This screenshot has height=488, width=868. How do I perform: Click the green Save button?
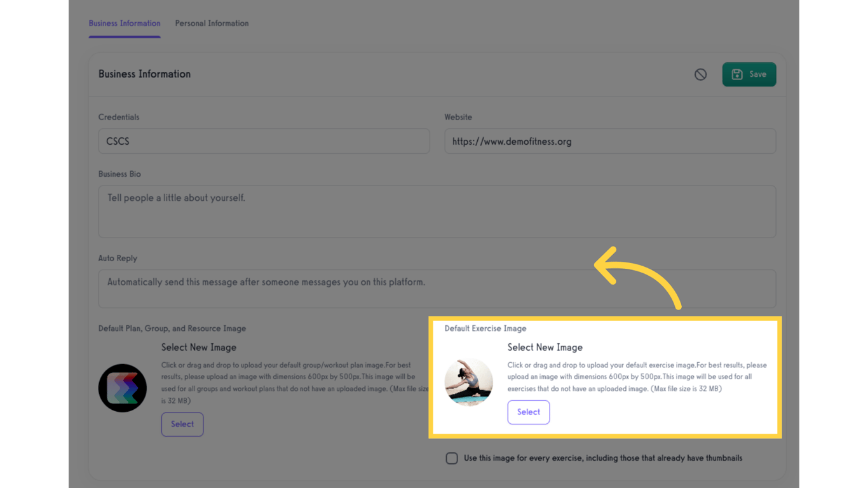[749, 74]
